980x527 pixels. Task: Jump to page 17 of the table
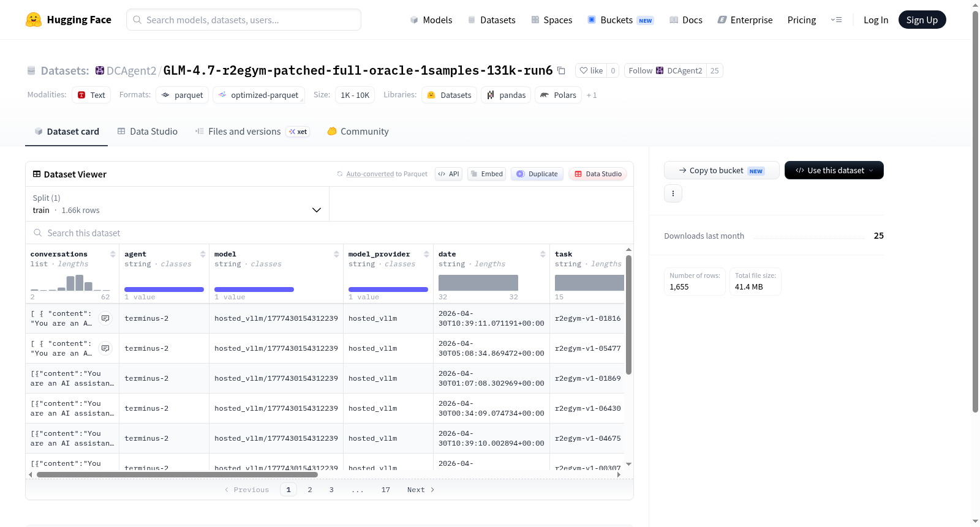[x=386, y=490]
